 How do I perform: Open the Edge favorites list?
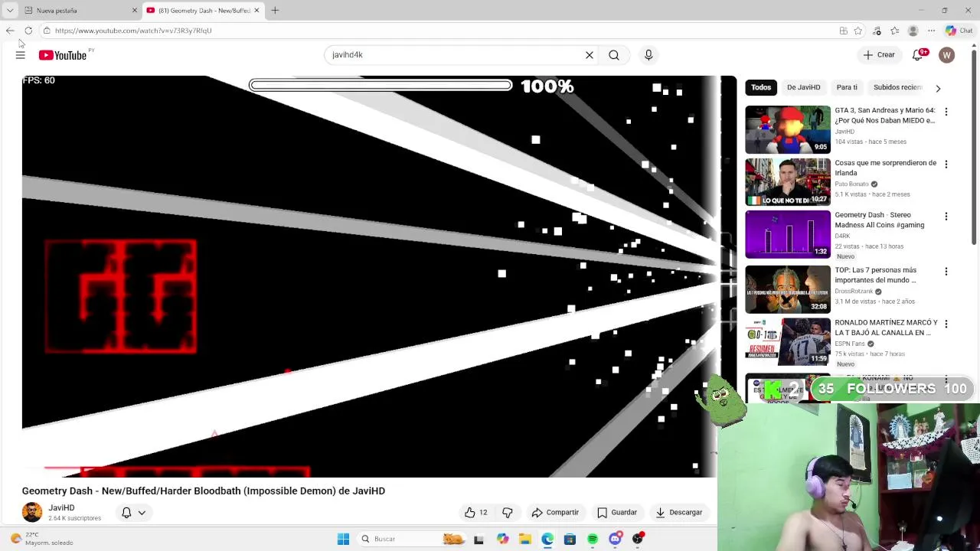tap(895, 31)
